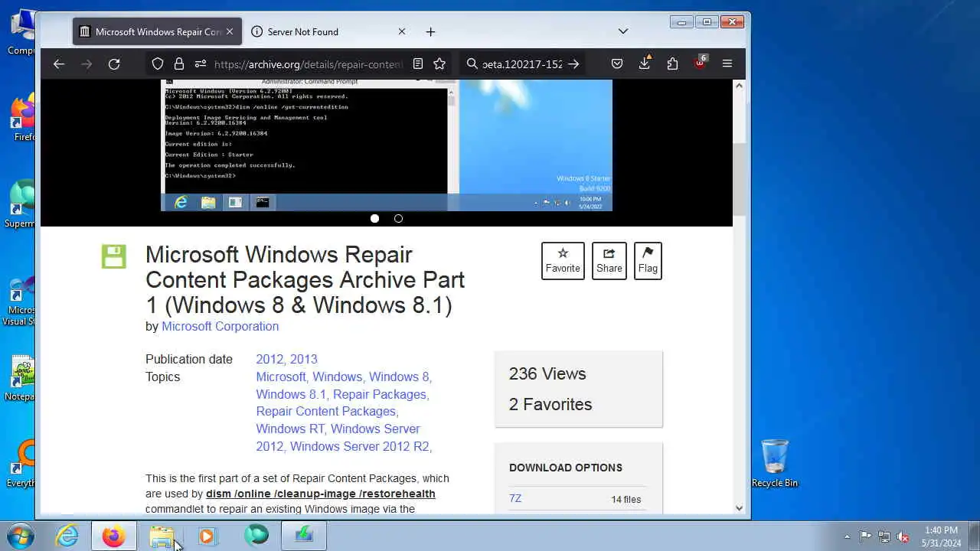This screenshot has width=980, height=551.
Task: Click the green software item icon
Action: tap(113, 256)
